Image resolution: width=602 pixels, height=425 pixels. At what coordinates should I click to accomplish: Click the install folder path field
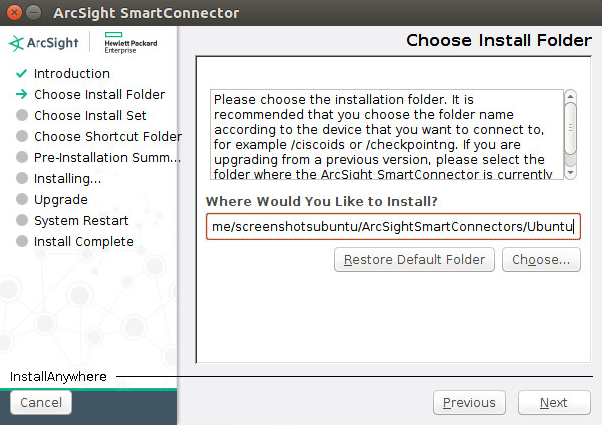click(393, 227)
